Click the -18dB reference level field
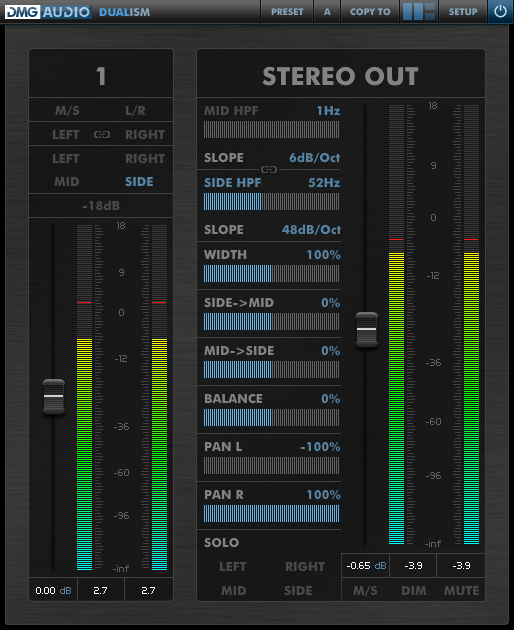 [x=101, y=206]
